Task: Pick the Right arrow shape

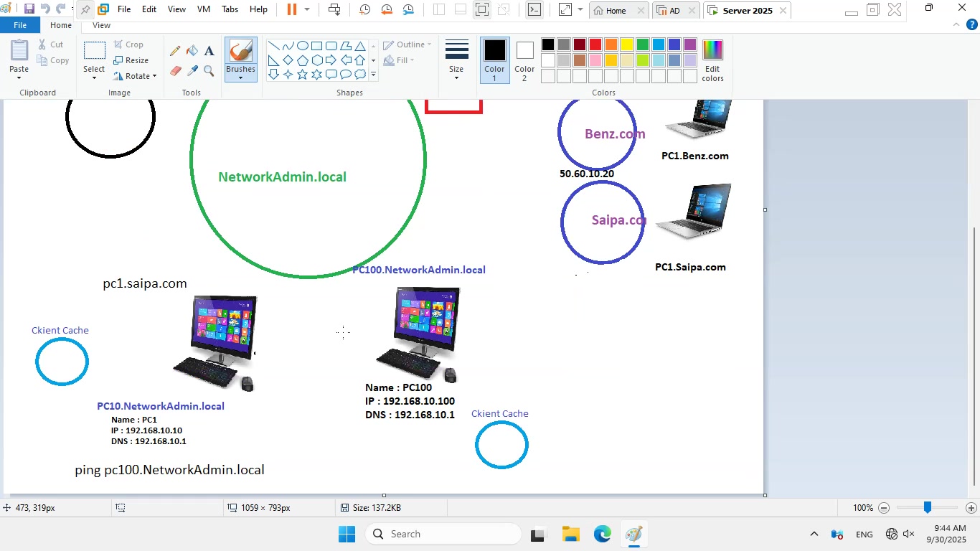Action: [331, 60]
